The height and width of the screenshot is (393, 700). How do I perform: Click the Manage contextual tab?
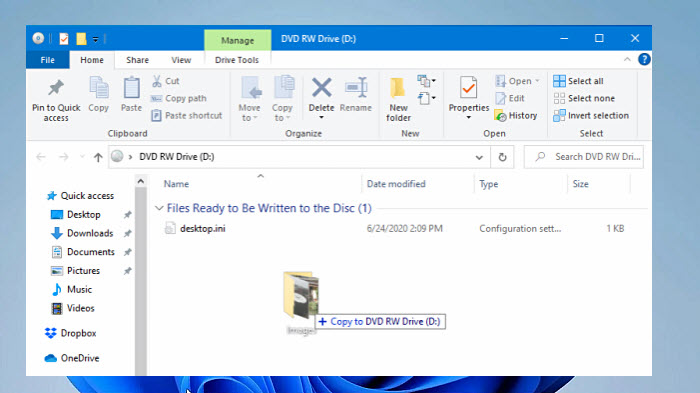[x=238, y=40]
